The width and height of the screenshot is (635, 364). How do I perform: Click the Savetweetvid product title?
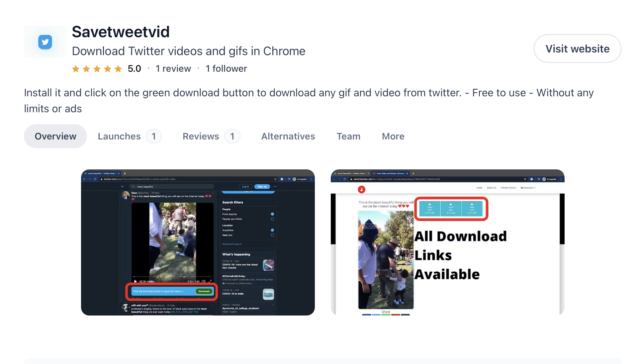point(121,32)
